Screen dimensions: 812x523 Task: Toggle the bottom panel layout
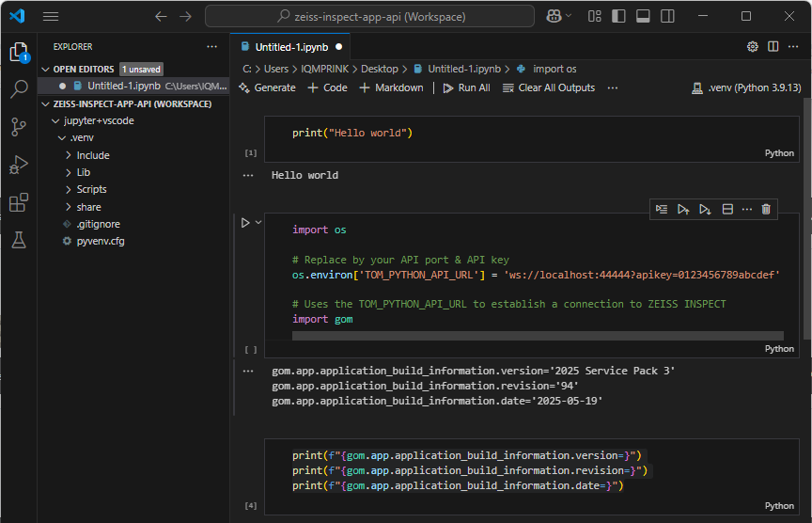(644, 16)
